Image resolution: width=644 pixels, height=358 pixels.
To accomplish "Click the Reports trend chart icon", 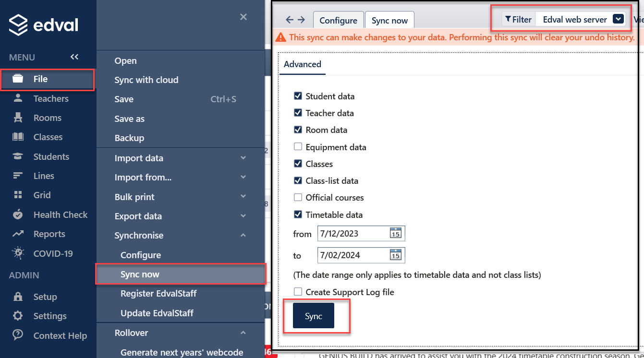I will [18, 234].
